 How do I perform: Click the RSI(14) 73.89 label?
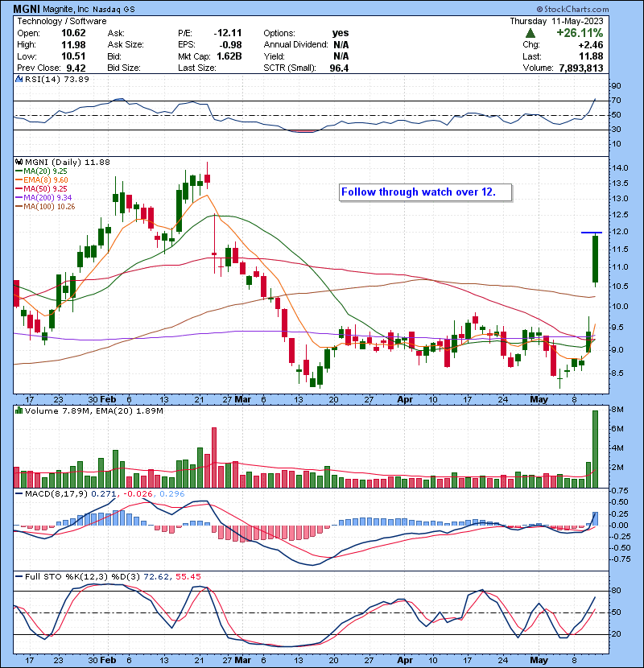pos(57,79)
